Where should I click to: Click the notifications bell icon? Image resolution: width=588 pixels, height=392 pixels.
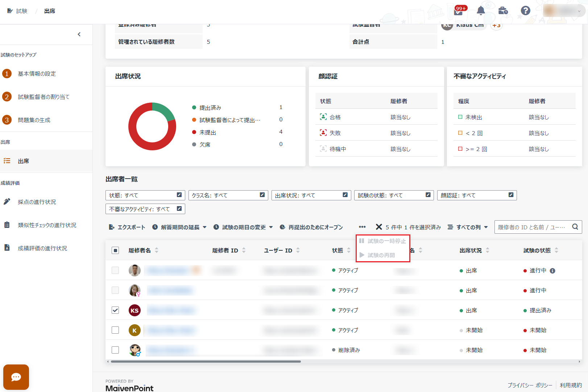480,11
